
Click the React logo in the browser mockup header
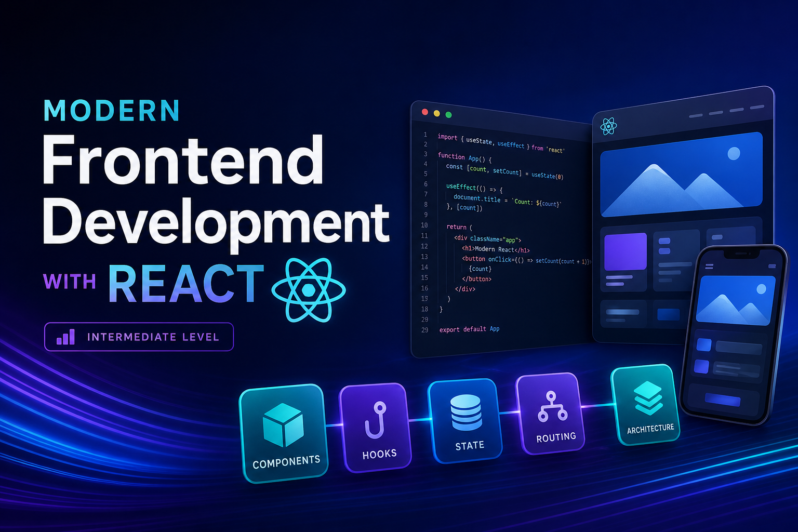coord(608,126)
